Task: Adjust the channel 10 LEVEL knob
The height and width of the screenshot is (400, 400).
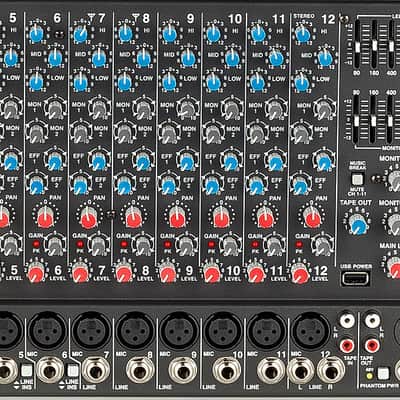Action: [x=213, y=274]
